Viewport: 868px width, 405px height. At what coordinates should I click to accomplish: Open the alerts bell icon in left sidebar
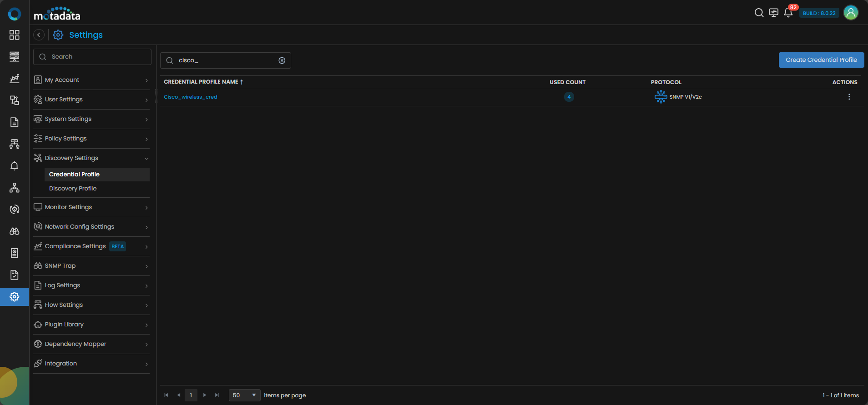coord(15,166)
